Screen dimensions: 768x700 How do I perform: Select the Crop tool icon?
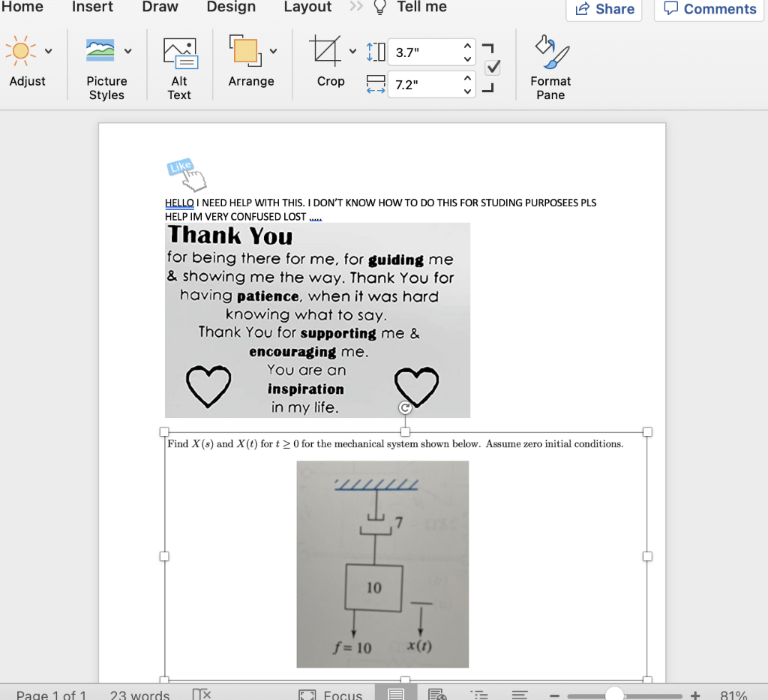click(326, 51)
